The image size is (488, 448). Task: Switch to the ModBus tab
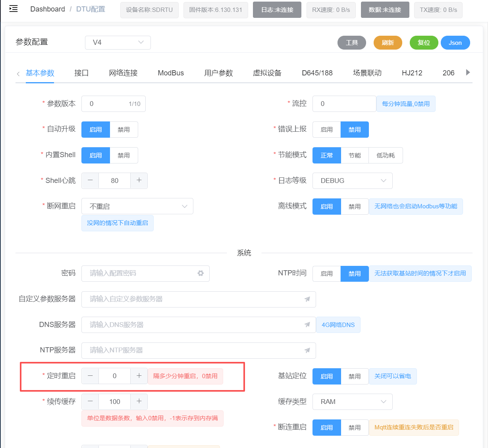point(171,73)
